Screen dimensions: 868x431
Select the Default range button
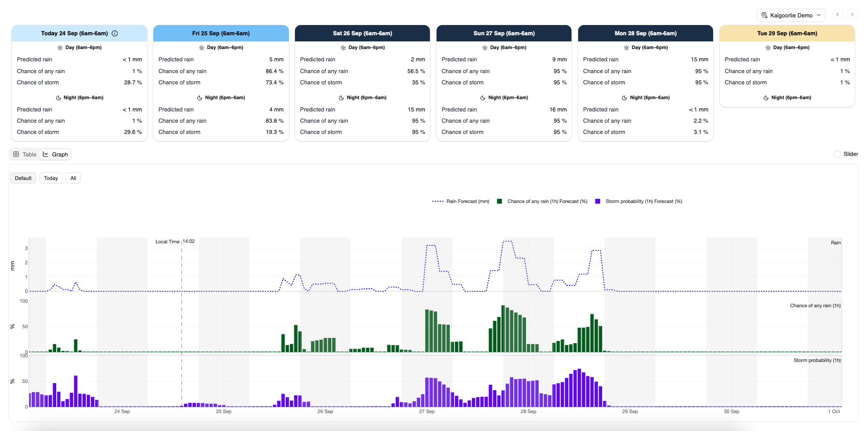click(23, 178)
